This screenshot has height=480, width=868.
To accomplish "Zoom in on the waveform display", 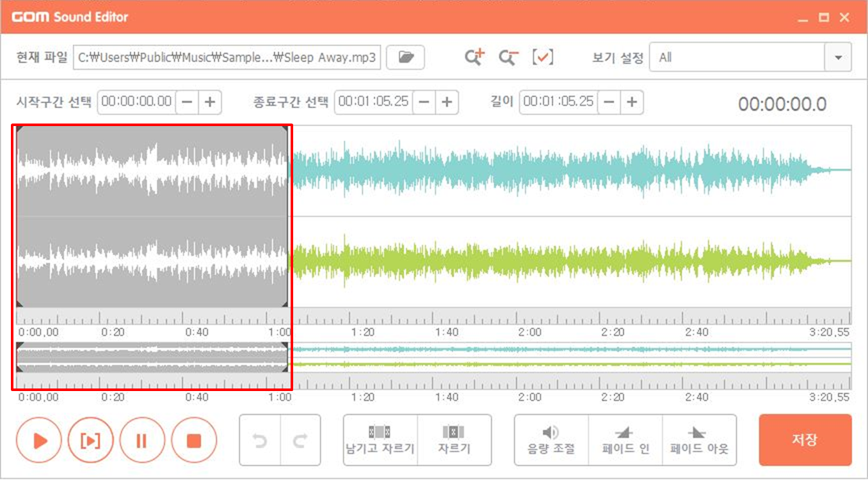I will (x=475, y=57).
